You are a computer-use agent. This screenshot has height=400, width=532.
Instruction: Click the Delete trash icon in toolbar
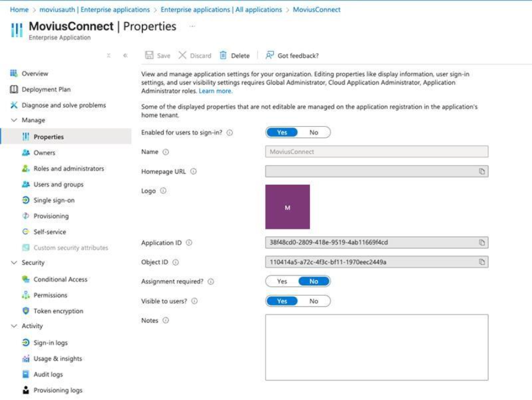(223, 55)
